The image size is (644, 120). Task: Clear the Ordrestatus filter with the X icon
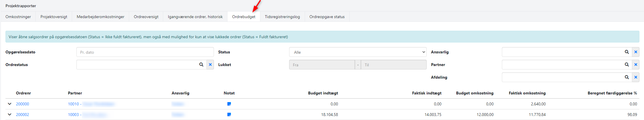click(210, 65)
